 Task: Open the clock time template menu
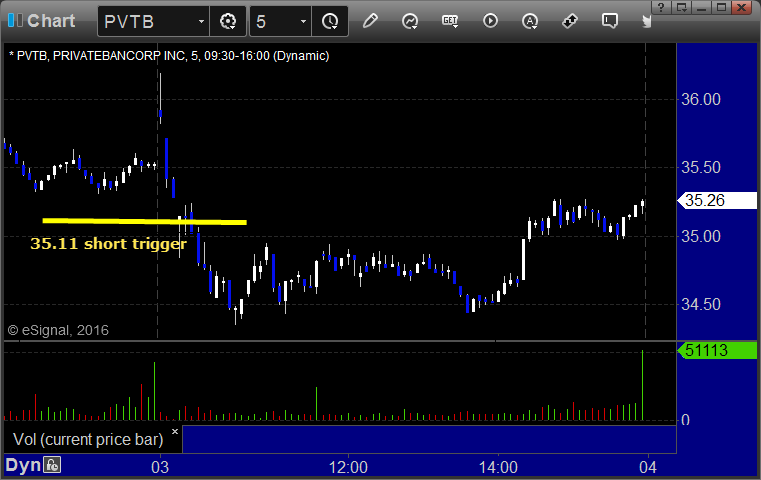click(x=330, y=21)
